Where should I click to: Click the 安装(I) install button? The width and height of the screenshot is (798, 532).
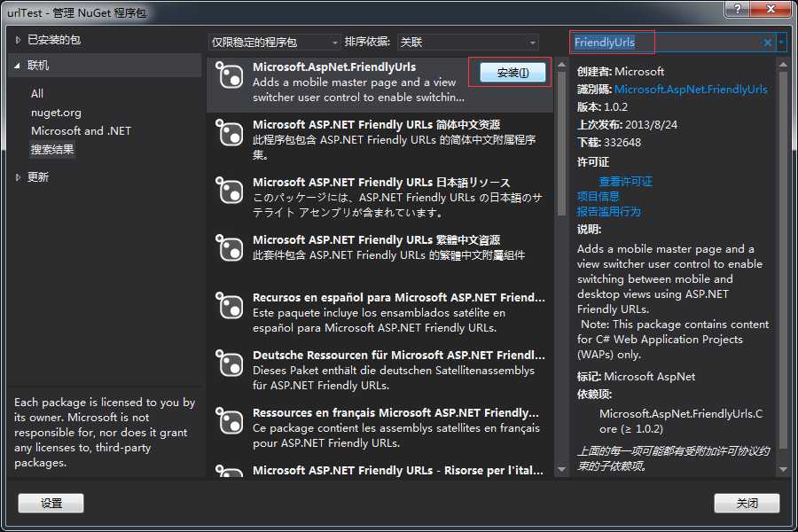coord(512,73)
